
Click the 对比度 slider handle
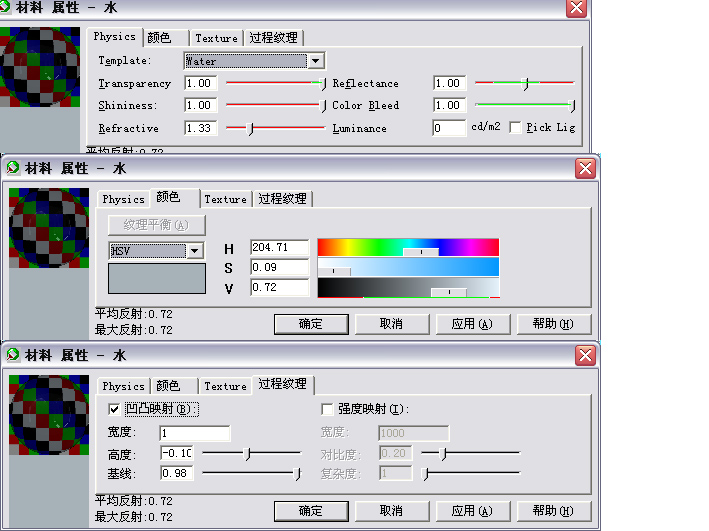pos(444,454)
